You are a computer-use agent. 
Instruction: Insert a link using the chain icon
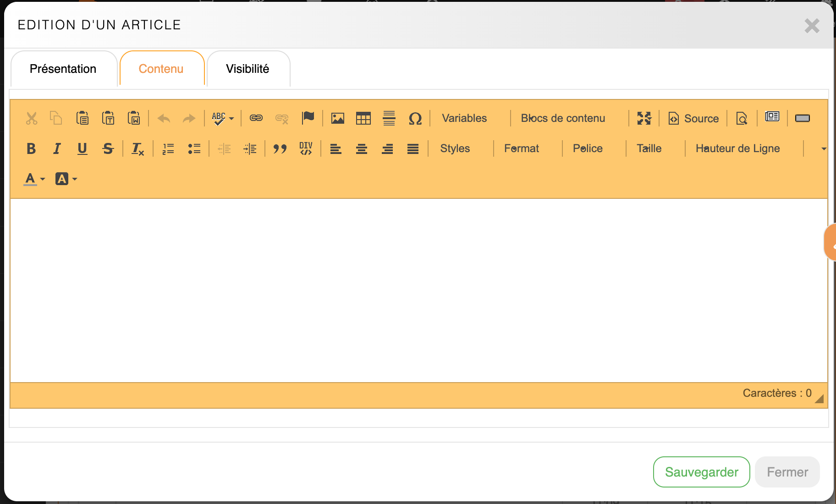point(256,118)
